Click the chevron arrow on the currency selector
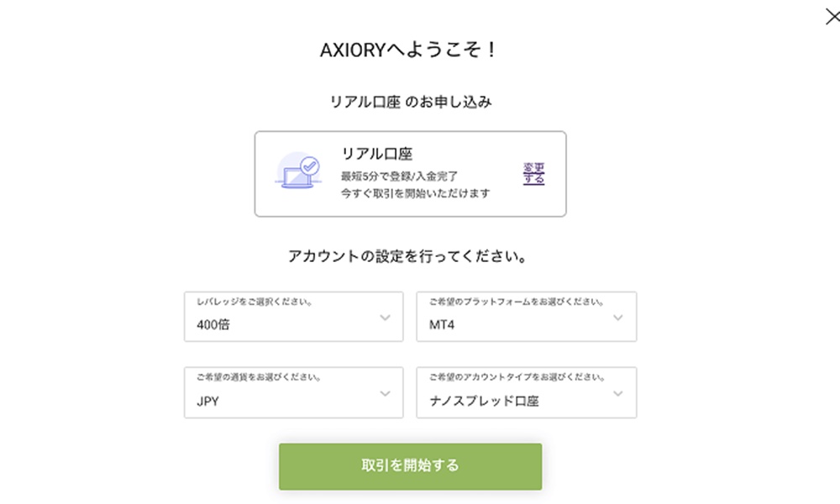This screenshot has height=504, width=840. (x=386, y=393)
